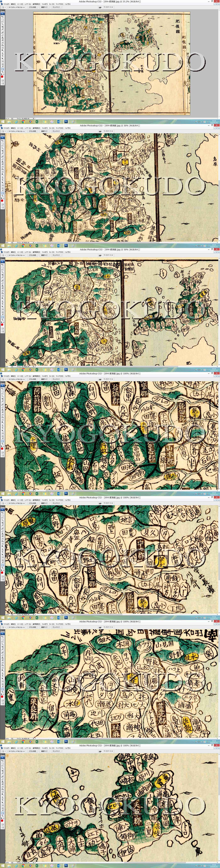The image size is (220, 868).
Task: Select the Smudge tool in the 25.2% window
Action: 3,48
